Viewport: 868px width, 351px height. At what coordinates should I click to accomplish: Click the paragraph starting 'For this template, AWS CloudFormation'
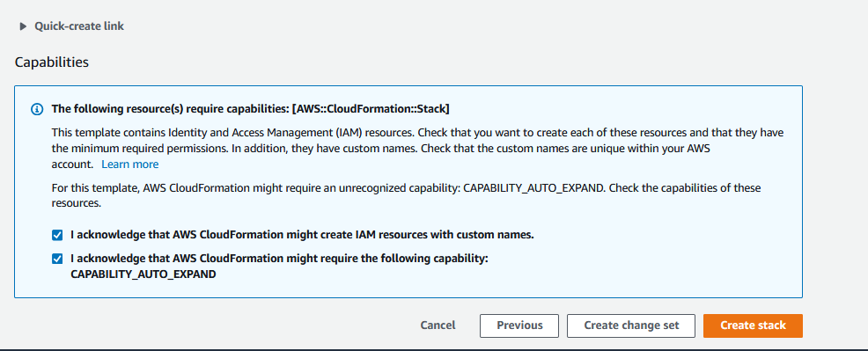click(406, 195)
